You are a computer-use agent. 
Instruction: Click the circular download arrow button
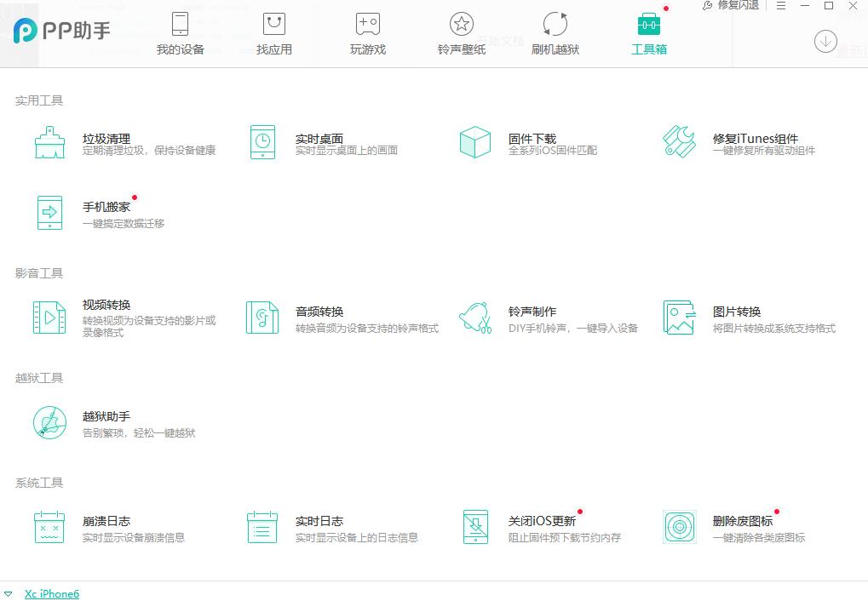824,40
